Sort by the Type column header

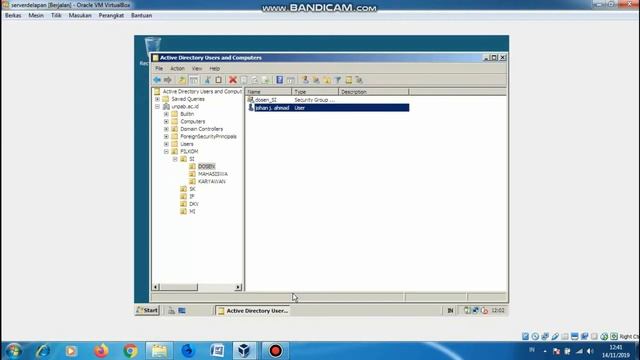pos(315,92)
